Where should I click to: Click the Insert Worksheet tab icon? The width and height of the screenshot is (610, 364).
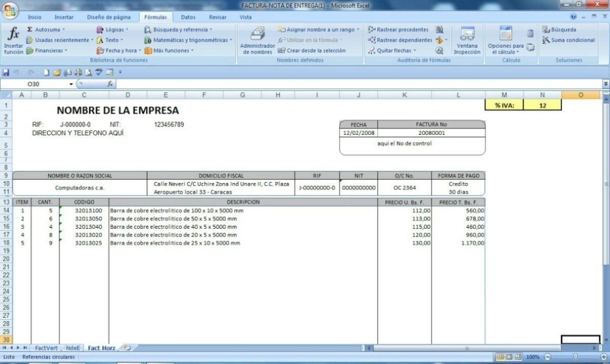pyautogui.click(x=127, y=348)
